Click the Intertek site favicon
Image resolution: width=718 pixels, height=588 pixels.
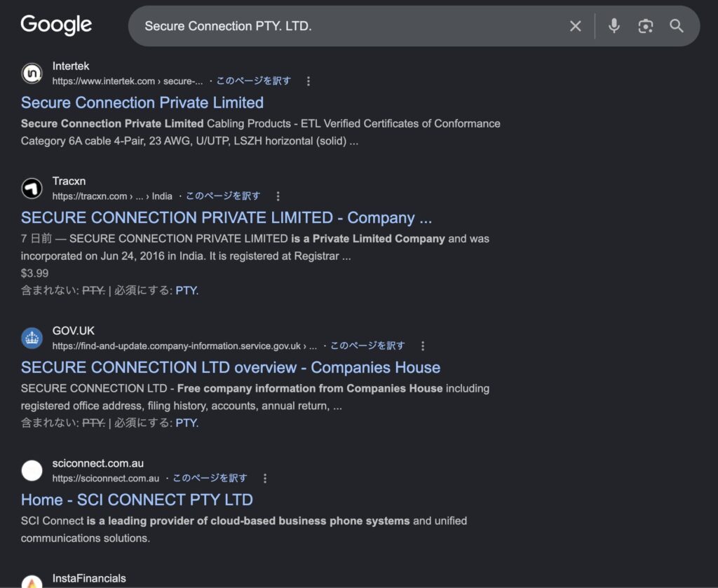pyautogui.click(x=32, y=73)
